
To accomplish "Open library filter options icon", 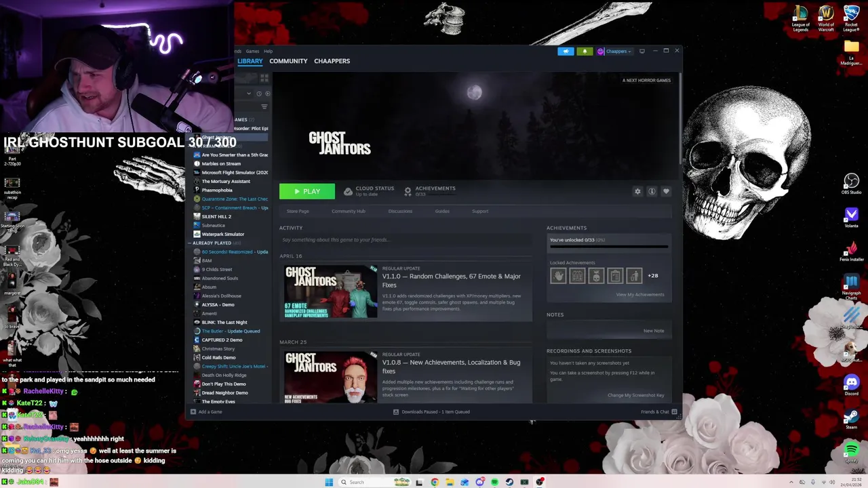I will click(264, 106).
